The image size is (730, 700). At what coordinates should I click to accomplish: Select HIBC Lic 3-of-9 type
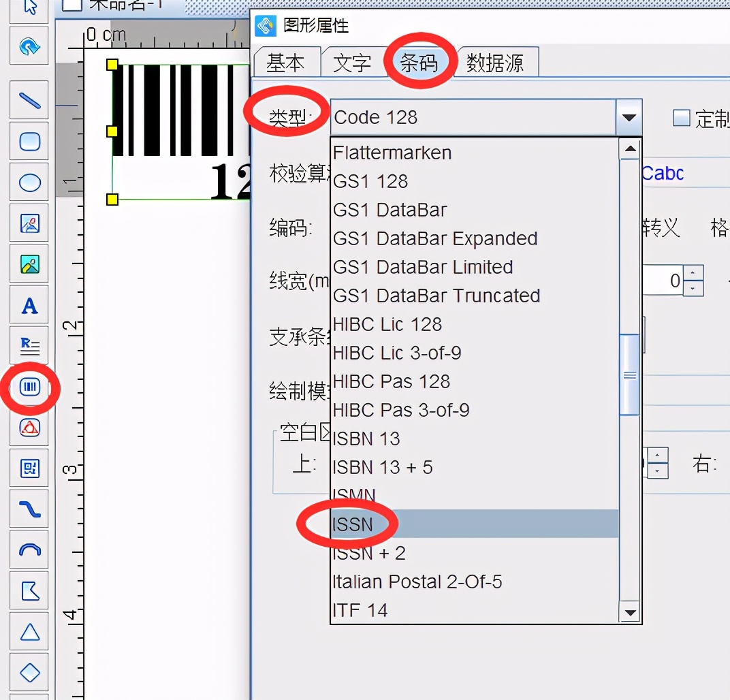point(475,353)
